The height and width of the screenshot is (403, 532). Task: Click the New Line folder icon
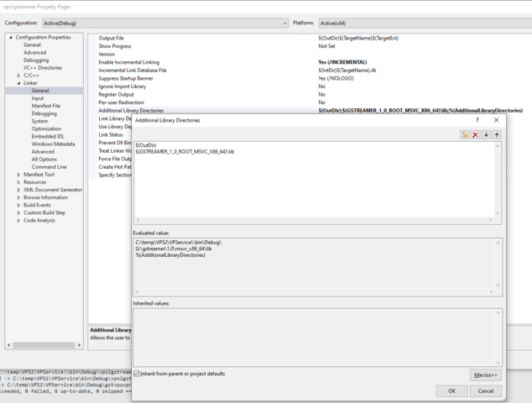465,134
